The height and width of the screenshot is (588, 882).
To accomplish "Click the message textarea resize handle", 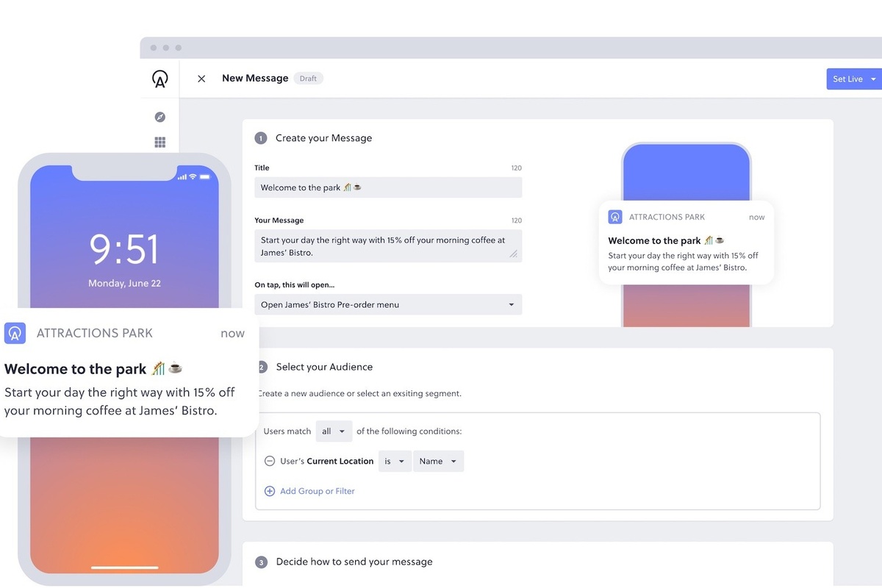I will click(514, 254).
